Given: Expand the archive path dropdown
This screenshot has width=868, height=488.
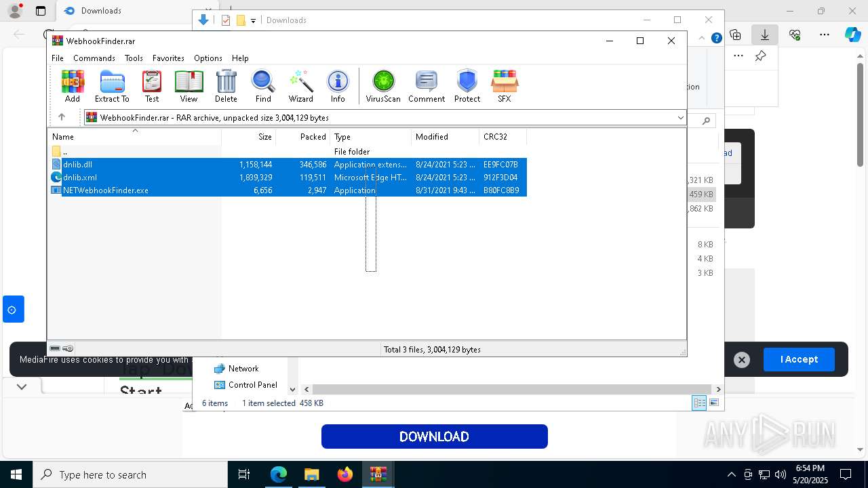Looking at the screenshot, I should click(x=680, y=118).
